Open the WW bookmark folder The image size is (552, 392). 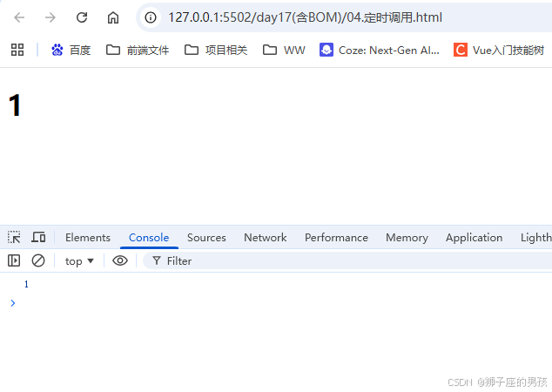pos(284,50)
